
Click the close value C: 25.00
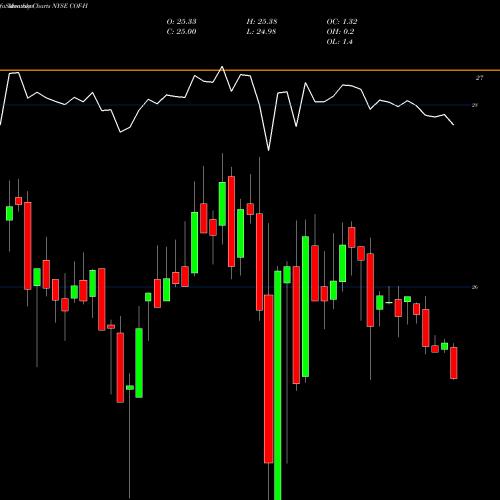181,32
